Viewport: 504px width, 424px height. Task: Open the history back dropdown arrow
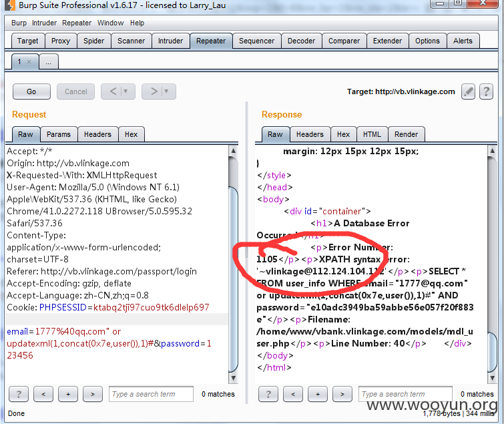126,91
